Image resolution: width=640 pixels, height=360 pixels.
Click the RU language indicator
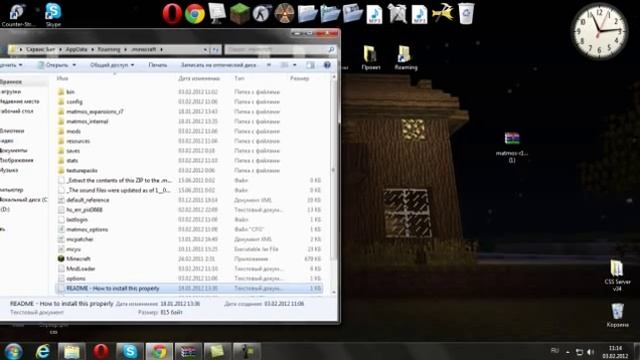tap(554, 351)
